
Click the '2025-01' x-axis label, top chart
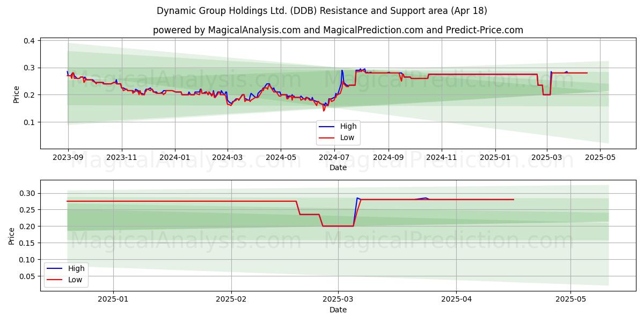495,158
